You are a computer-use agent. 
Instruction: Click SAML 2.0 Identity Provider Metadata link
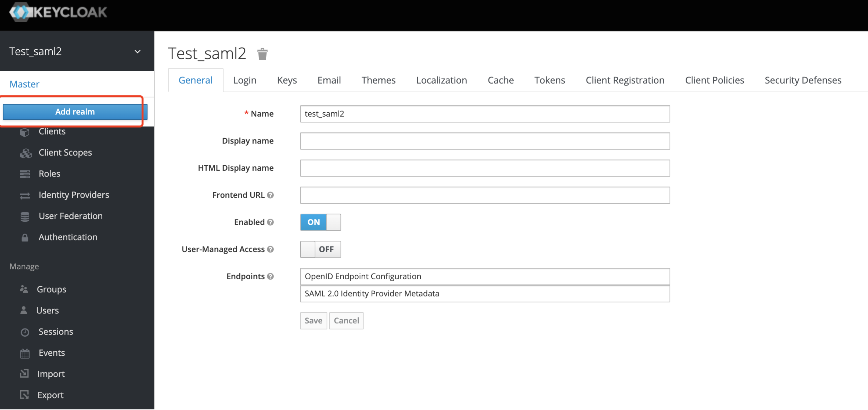click(371, 293)
